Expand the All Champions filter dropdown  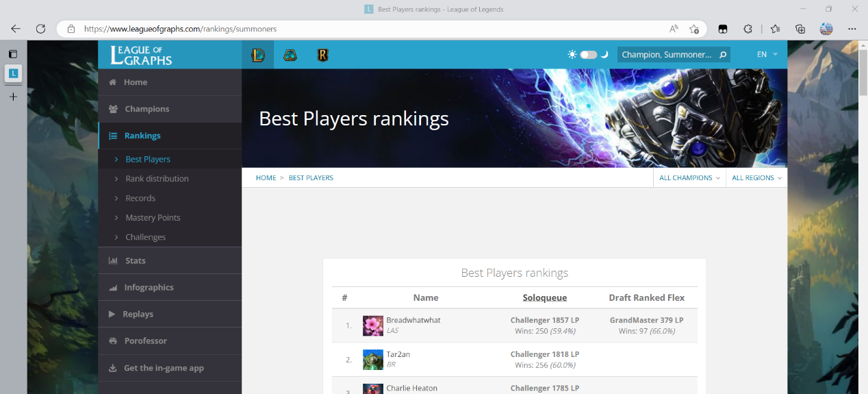coord(689,178)
